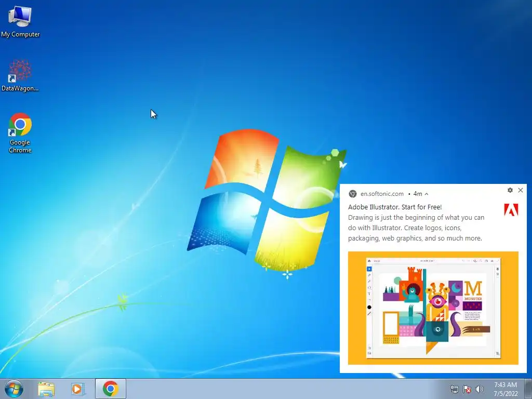Click the Adobe logo in notification
532x399 pixels.
tap(511, 210)
